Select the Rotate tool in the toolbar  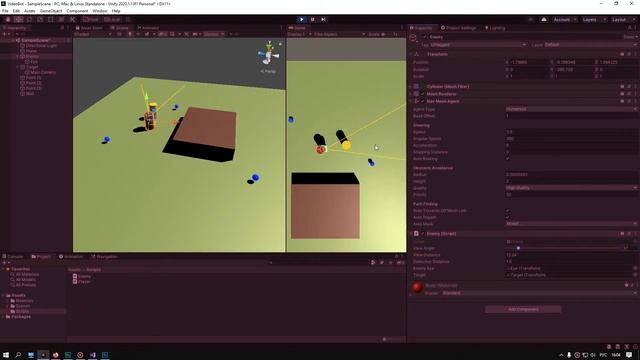[x=29, y=20]
